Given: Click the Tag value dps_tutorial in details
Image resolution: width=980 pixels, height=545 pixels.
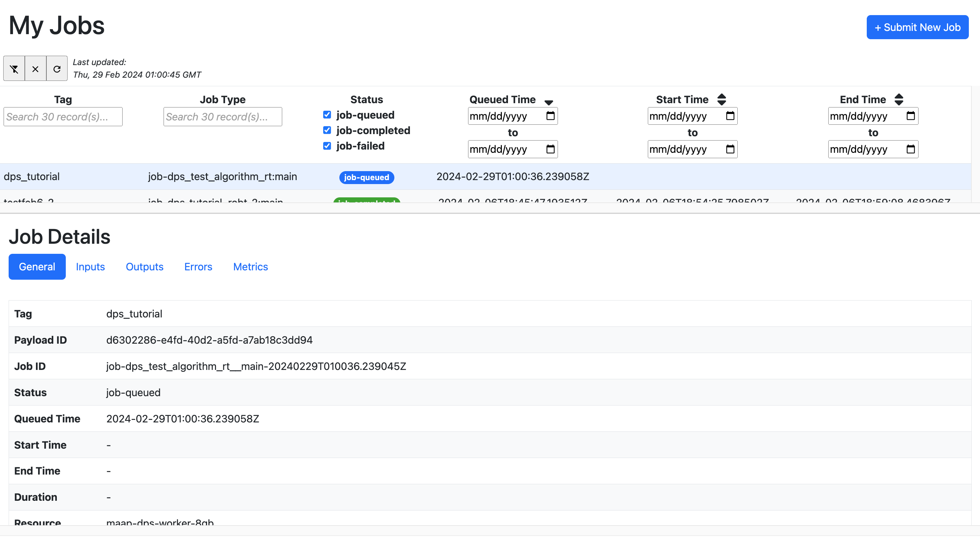Looking at the screenshot, I should tap(134, 313).
